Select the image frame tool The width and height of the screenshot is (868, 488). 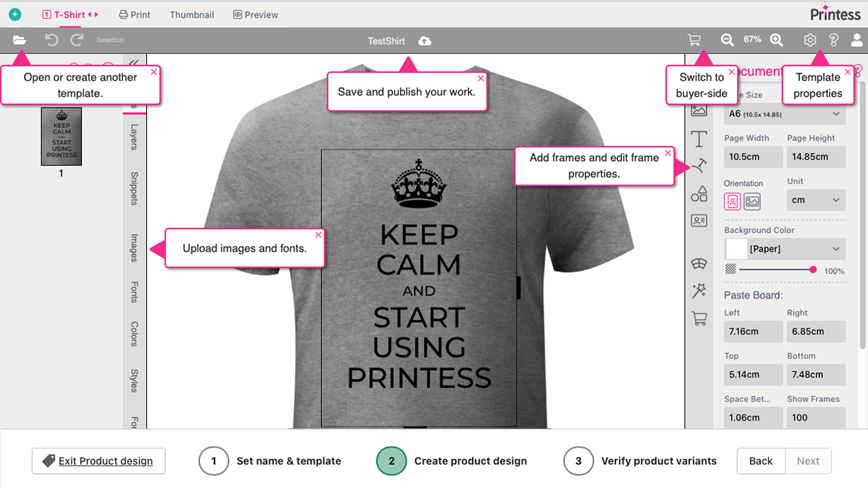699,111
